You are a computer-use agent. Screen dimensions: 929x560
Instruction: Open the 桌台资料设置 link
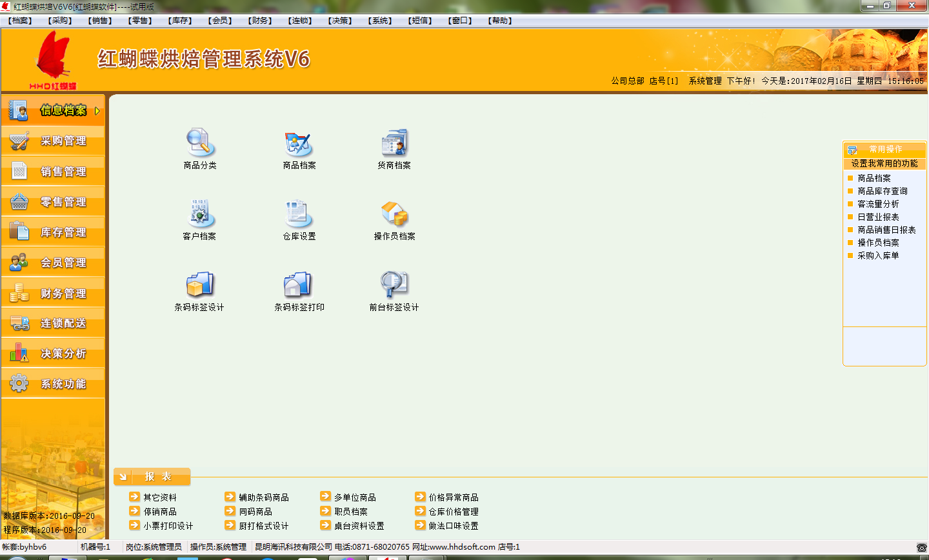[359, 526]
